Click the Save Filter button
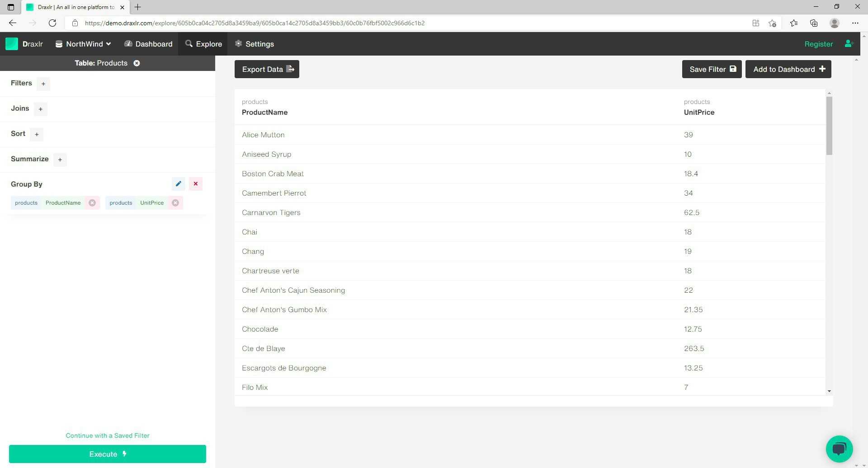The width and height of the screenshot is (868, 468). (x=712, y=69)
